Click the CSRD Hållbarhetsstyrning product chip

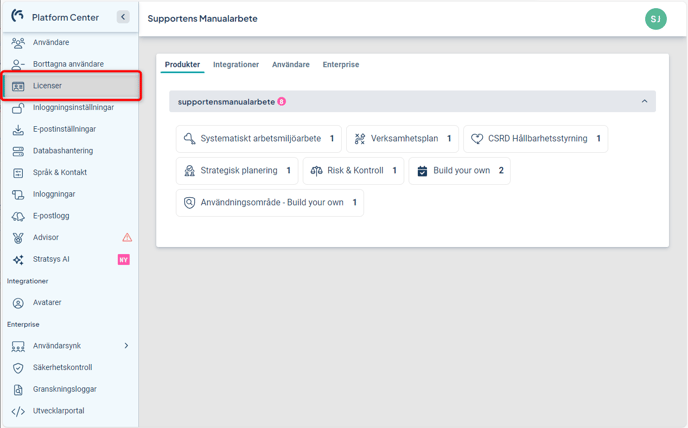click(535, 139)
